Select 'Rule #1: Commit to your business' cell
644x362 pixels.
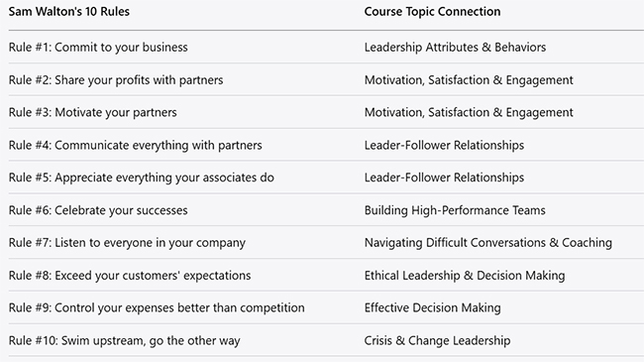pyautogui.click(x=98, y=48)
